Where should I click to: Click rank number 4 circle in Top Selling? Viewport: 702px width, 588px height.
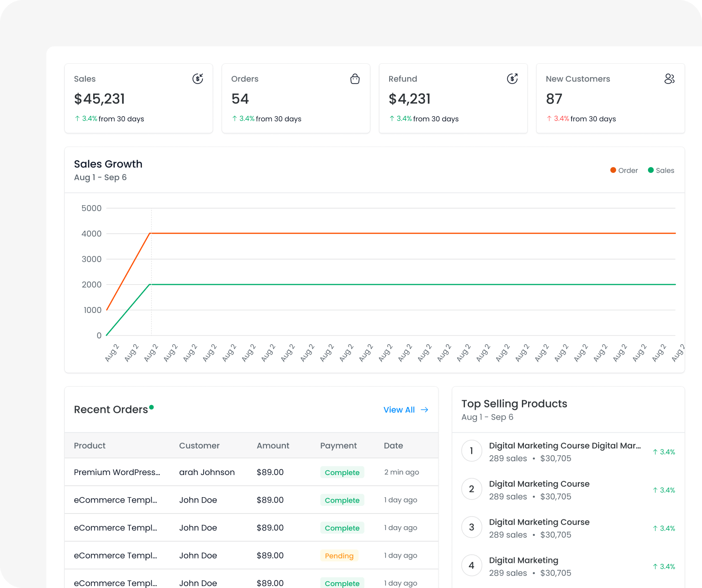point(472,565)
